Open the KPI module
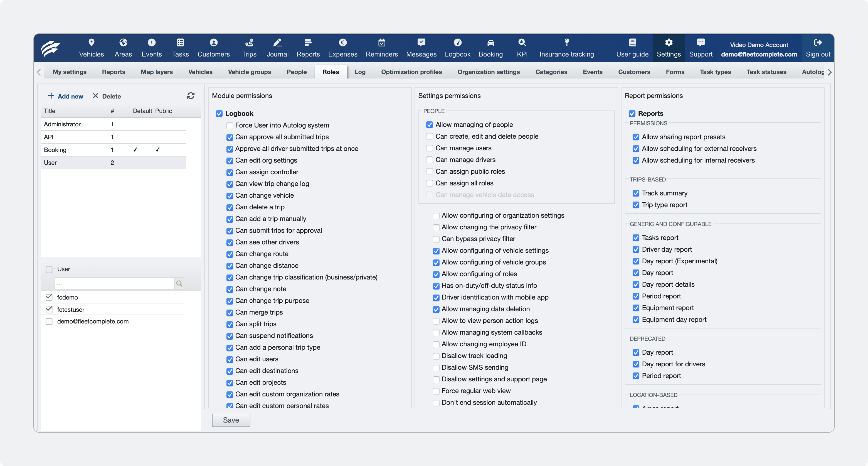The image size is (868, 466). pyautogui.click(x=522, y=48)
